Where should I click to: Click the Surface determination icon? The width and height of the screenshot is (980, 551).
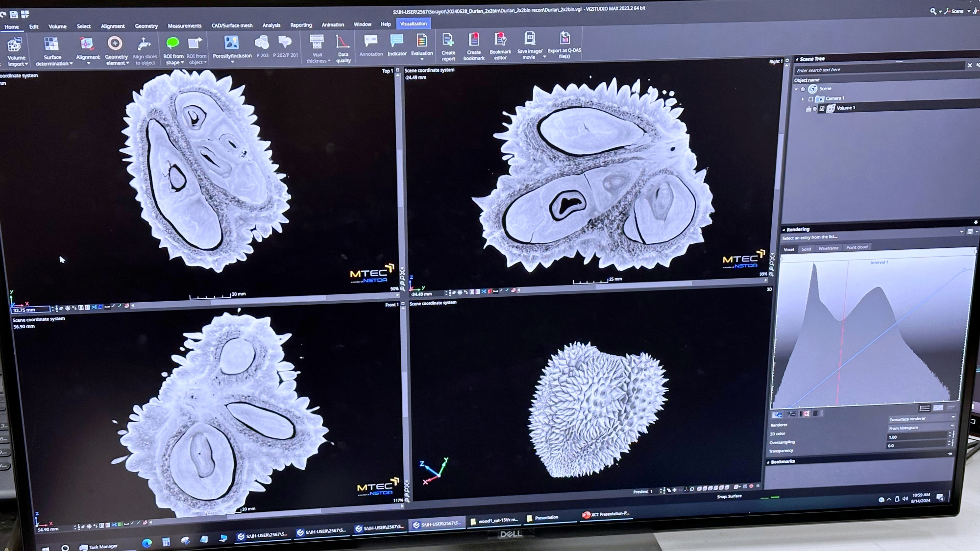click(51, 44)
